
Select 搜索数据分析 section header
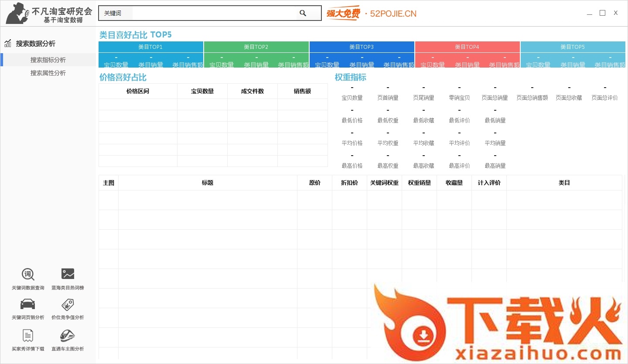pos(36,44)
